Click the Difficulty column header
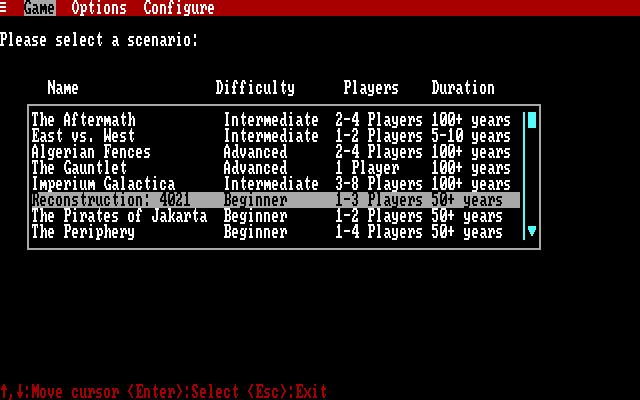 (x=255, y=88)
